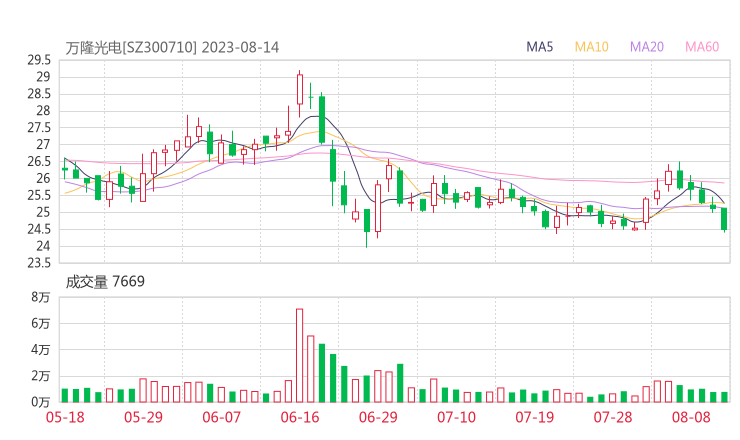This screenshot has height=440, width=740.
Task: Click the 24.5 price axis label
Action: (x=39, y=229)
